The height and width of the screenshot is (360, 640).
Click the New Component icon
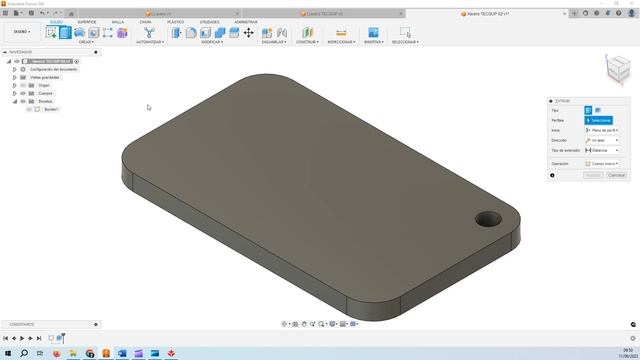pos(267,33)
